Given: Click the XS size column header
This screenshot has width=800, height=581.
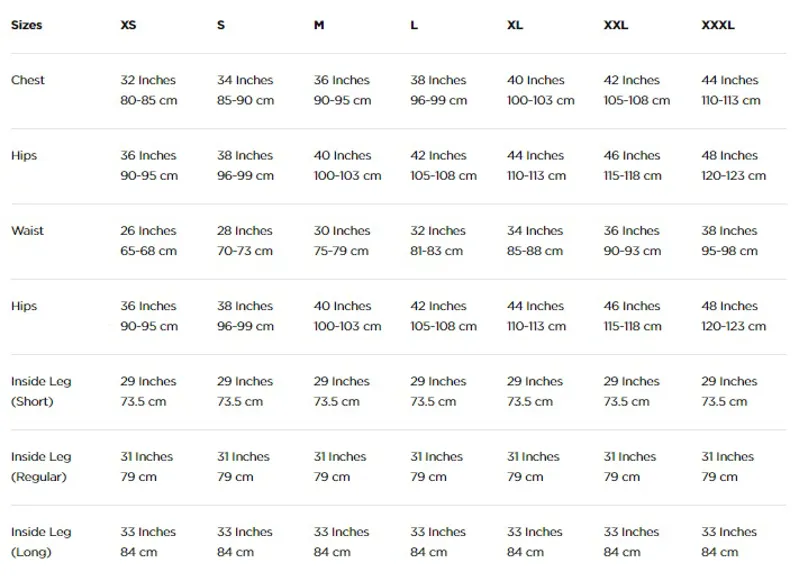Looking at the screenshot, I should (x=128, y=25).
